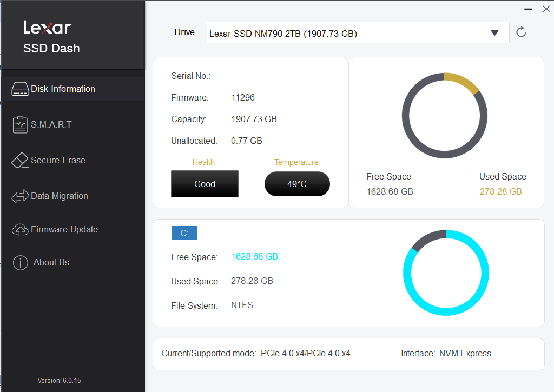The height and width of the screenshot is (392, 554).
Task: Click the 49°C temperature indicator
Action: (297, 184)
